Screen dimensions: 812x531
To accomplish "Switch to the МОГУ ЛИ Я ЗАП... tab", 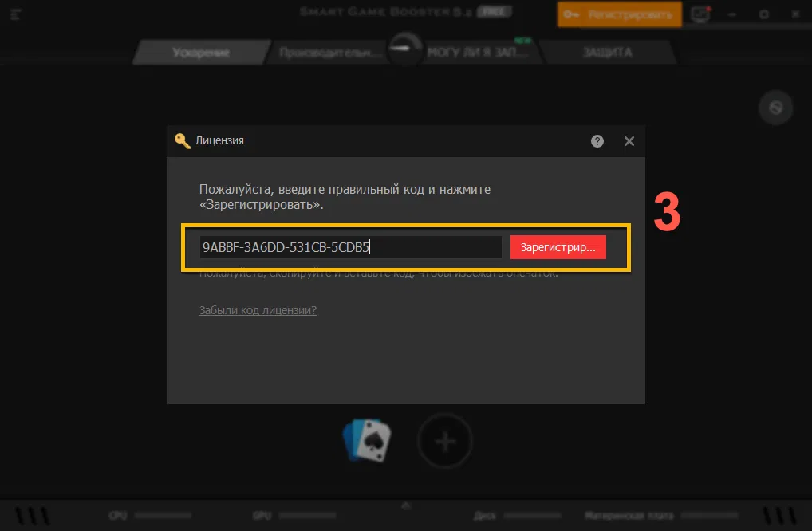I will 479,53.
